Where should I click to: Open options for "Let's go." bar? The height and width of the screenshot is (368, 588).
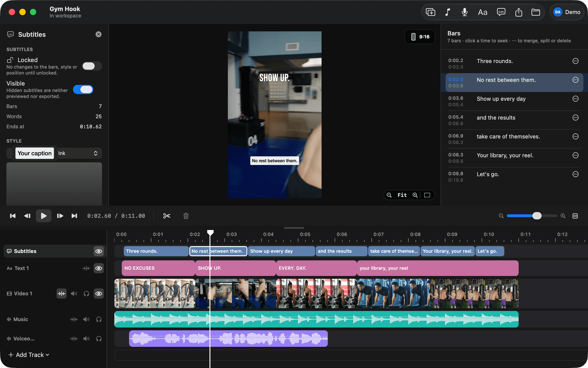(x=575, y=174)
